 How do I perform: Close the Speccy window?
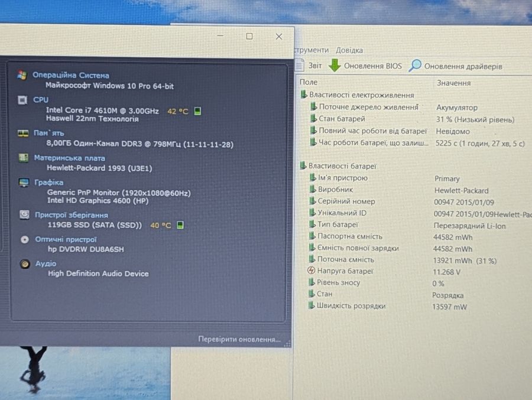point(279,36)
